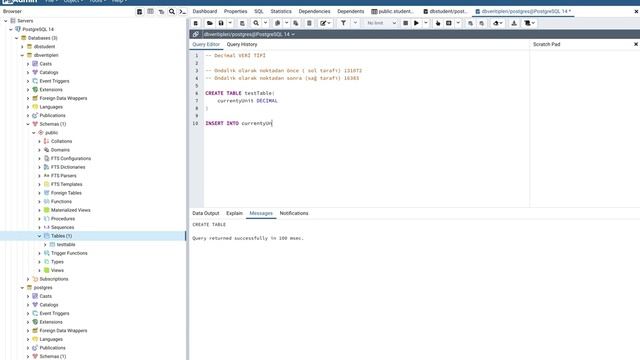The height and width of the screenshot is (360, 640).
Task: Click the Execute query play icon
Action: [416, 23]
